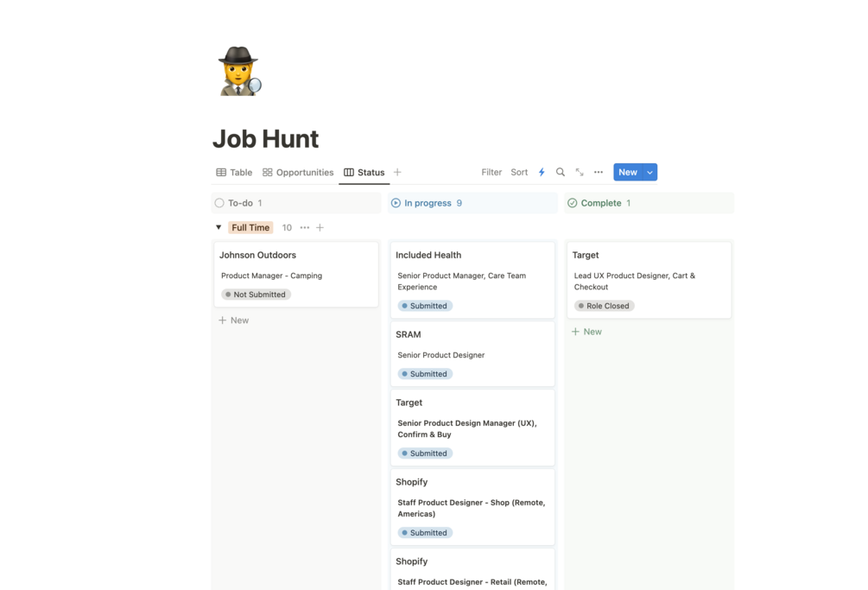Click the expand full-page arrows icon
This screenshot has width=868, height=590.
click(579, 172)
